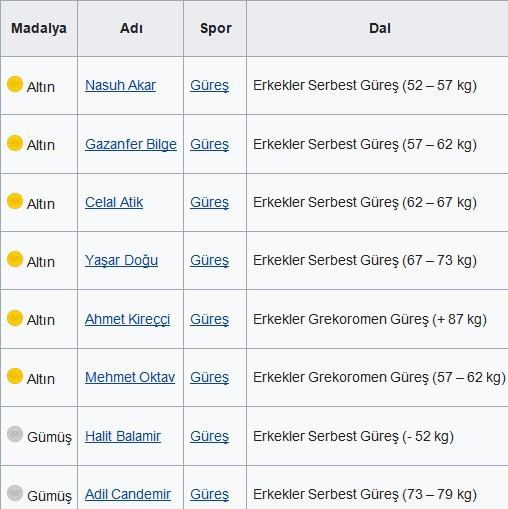Viewport: 508px width, 509px height.
Task: Click the gold medal icon in Ahmet Kireççi row
Action: coord(15,318)
